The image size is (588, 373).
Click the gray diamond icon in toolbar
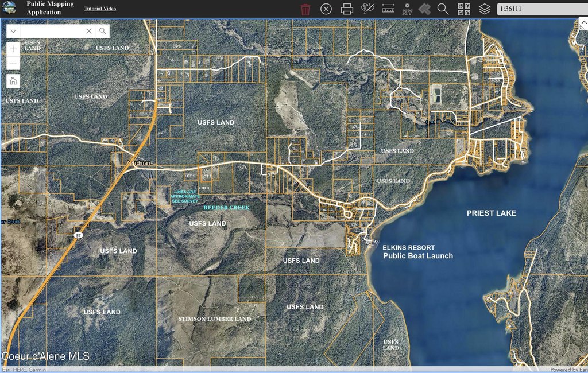[x=424, y=9]
